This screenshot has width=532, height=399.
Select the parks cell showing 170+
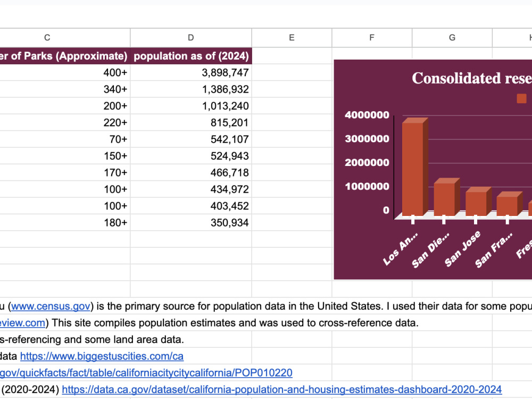tap(64, 172)
